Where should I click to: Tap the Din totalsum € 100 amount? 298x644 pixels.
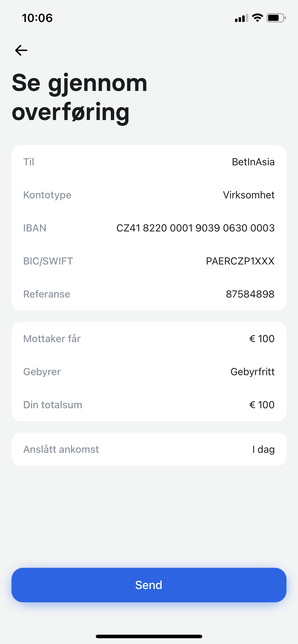[262, 405]
